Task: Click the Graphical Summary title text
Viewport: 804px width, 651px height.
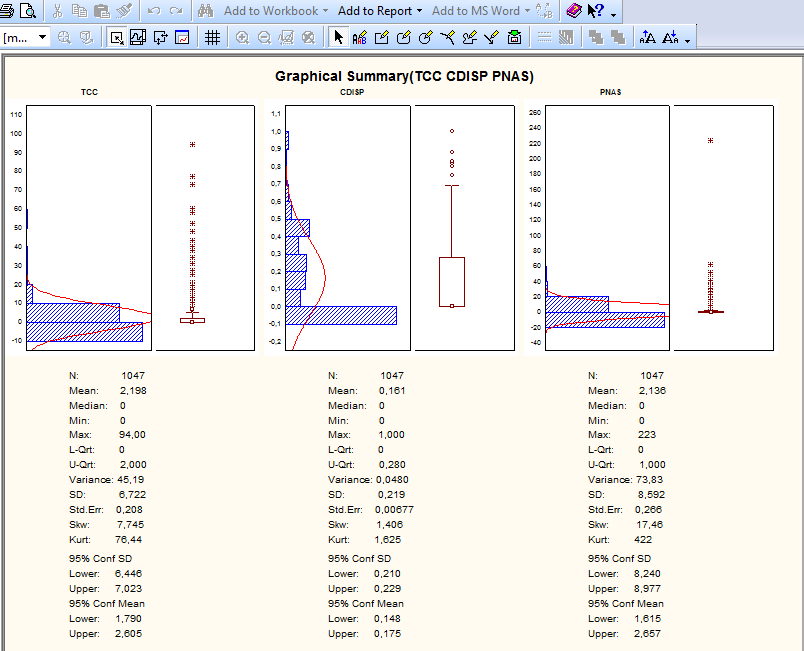Action: pos(405,76)
